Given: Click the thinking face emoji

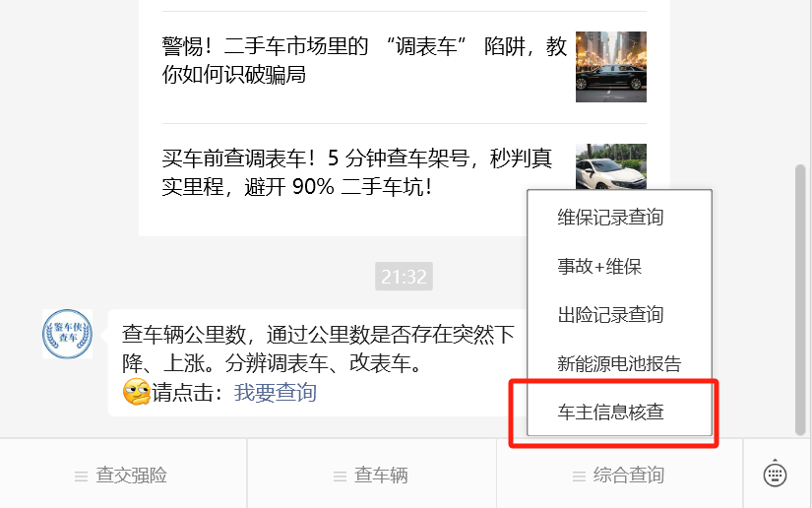Looking at the screenshot, I should pos(136,392).
